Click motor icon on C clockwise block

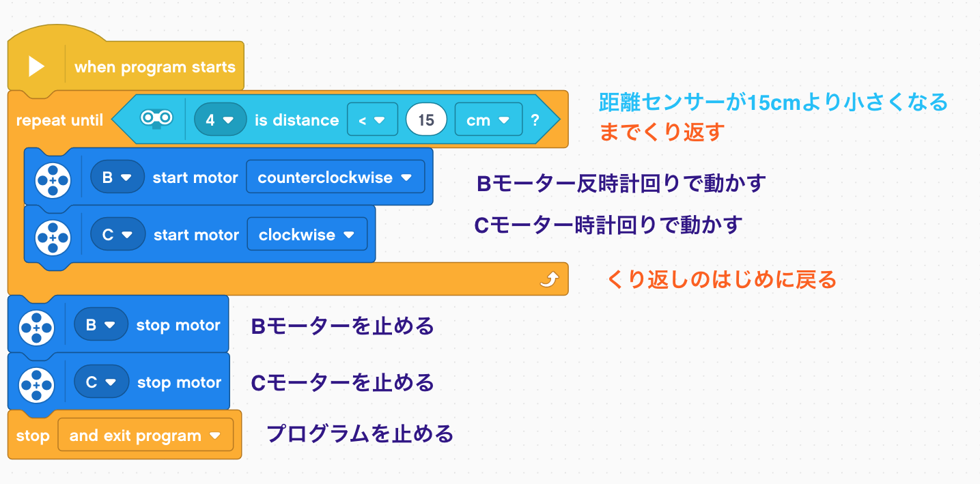(x=53, y=235)
